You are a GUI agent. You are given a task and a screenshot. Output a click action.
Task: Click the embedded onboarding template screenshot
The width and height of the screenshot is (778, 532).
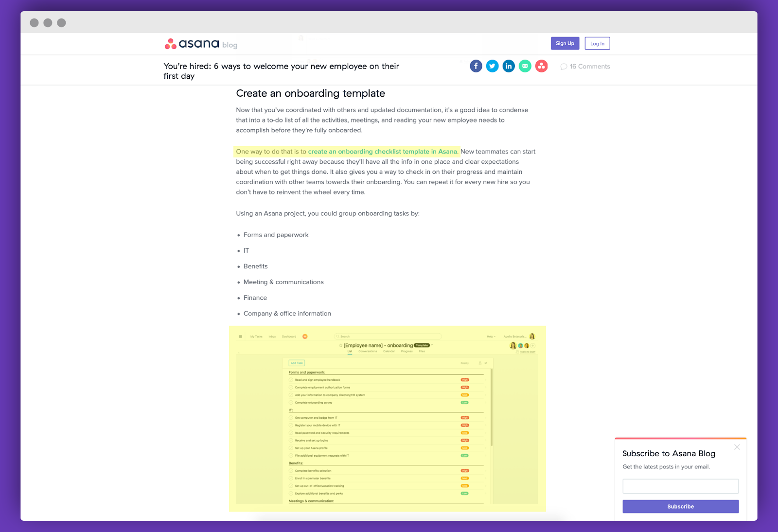pos(388,419)
